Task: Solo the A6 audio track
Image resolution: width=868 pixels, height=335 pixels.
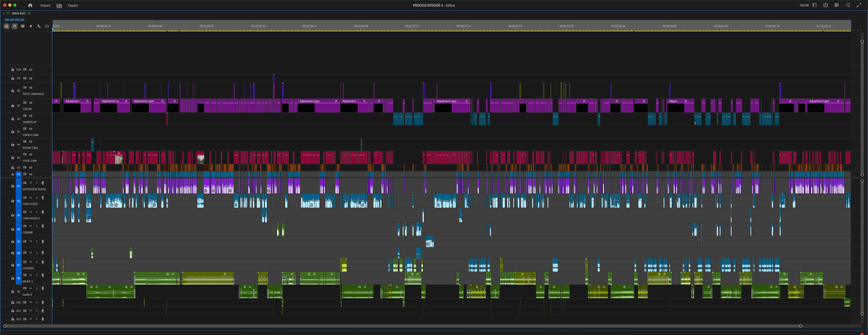Action: 36,253
